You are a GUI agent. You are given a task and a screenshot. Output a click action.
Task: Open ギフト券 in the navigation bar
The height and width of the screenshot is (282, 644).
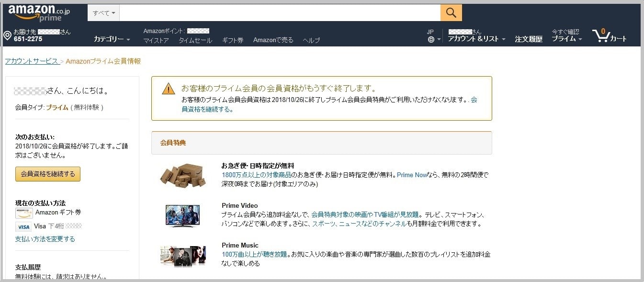(x=233, y=41)
